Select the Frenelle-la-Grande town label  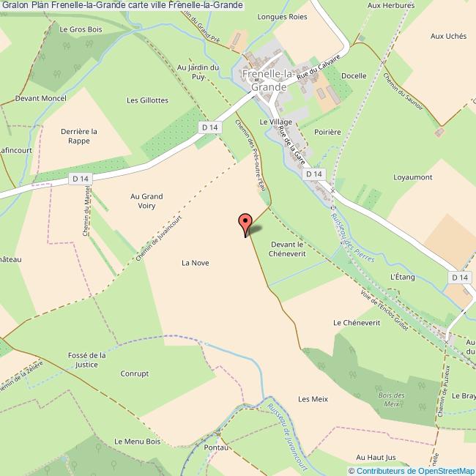(x=269, y=81)
